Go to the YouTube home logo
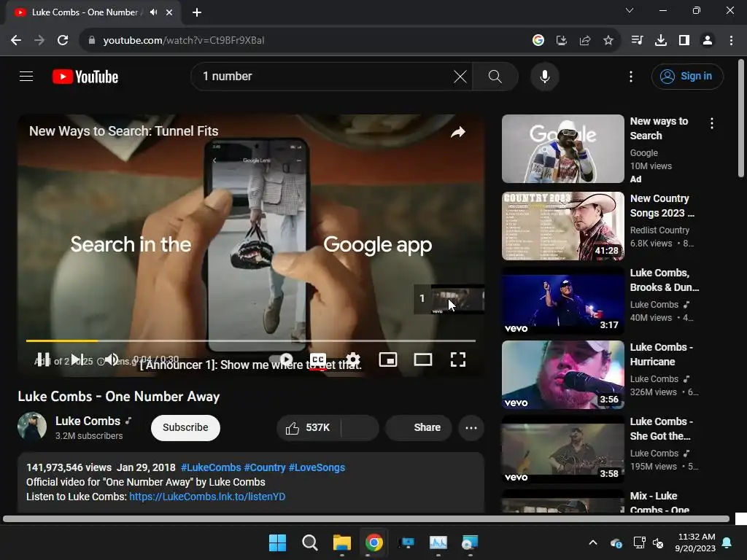 pyautogui.click(x=85, y=77)
